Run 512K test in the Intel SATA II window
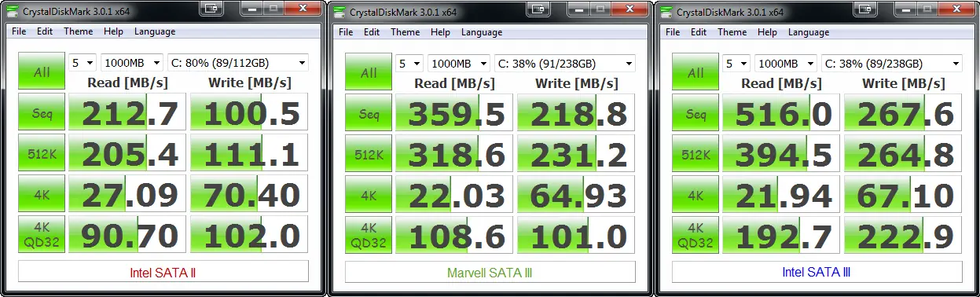The height and width of the screenshot is (297, 980). pos(42,153)
